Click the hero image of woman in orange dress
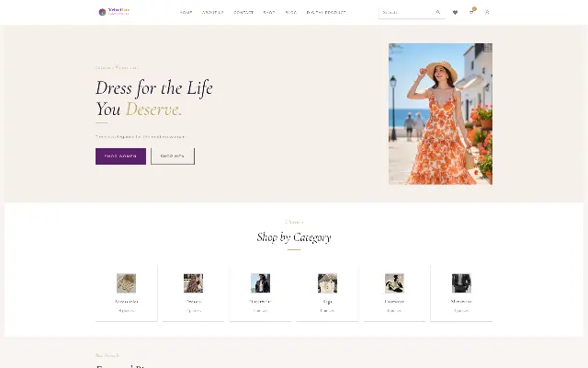Viewport: 588px width, 368px height. (440, 114)
